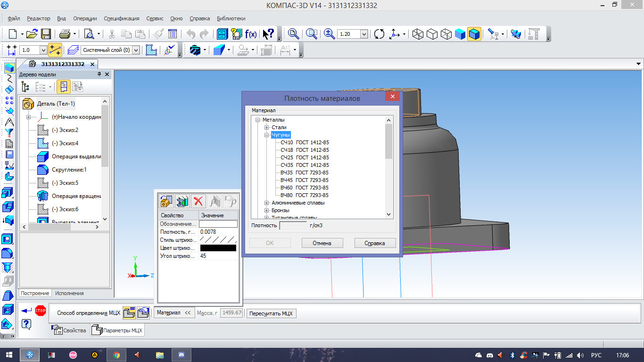This screenshot has width=644, height=362.
Task: Open the Файл menu
Action: [x=14, y=18]
